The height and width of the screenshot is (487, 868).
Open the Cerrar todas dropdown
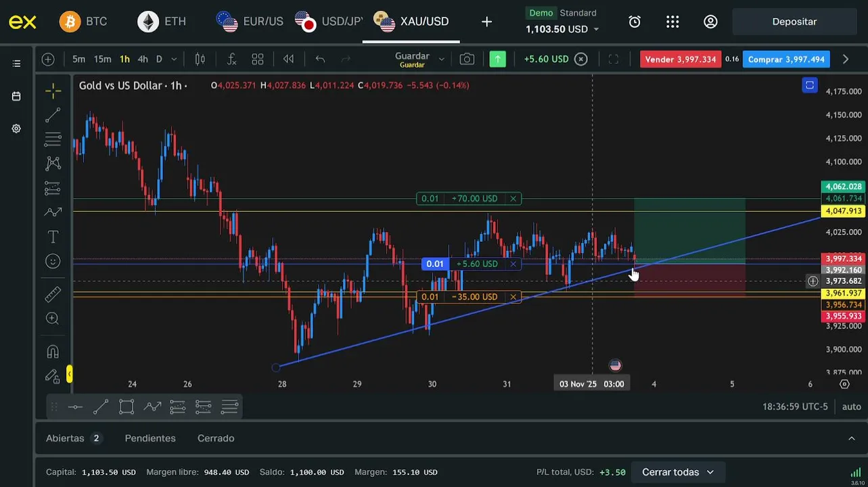click(678, 472)
